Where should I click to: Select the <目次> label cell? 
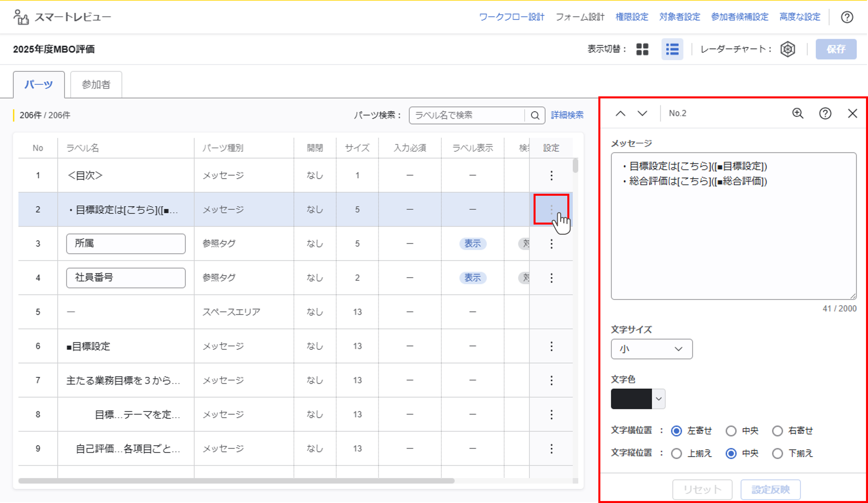coord(126,175)
